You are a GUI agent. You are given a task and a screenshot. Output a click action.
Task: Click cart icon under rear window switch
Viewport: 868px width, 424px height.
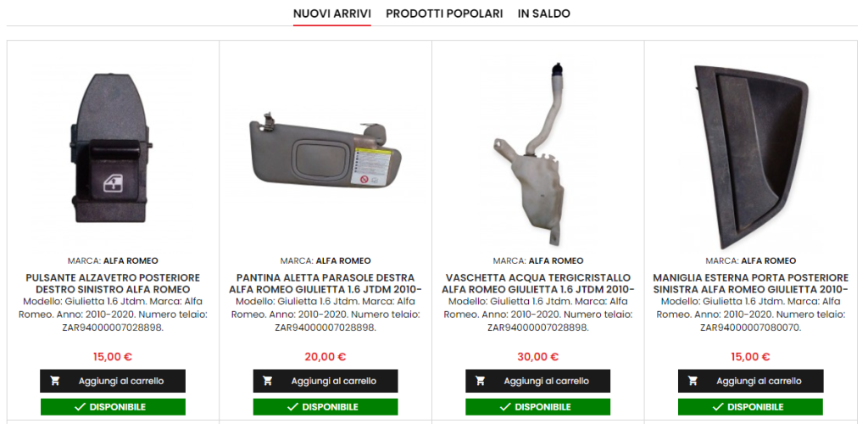coord(55,381)
